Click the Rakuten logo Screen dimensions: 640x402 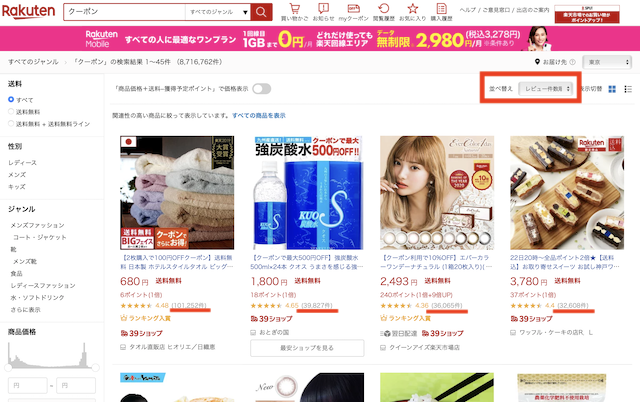pos(29,12)
